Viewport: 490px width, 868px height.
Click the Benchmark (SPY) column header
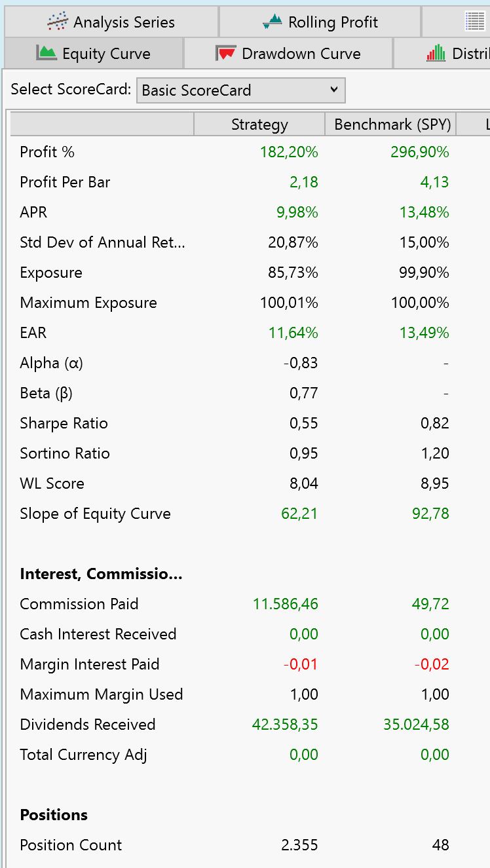(391, 124)
